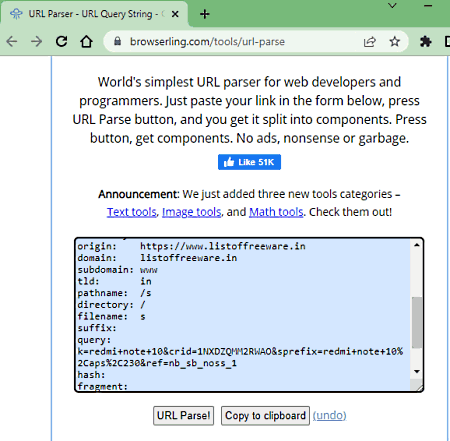Click the 'suffix:' line in results
This screenshot has width=450, height=441.
point(97,328)
